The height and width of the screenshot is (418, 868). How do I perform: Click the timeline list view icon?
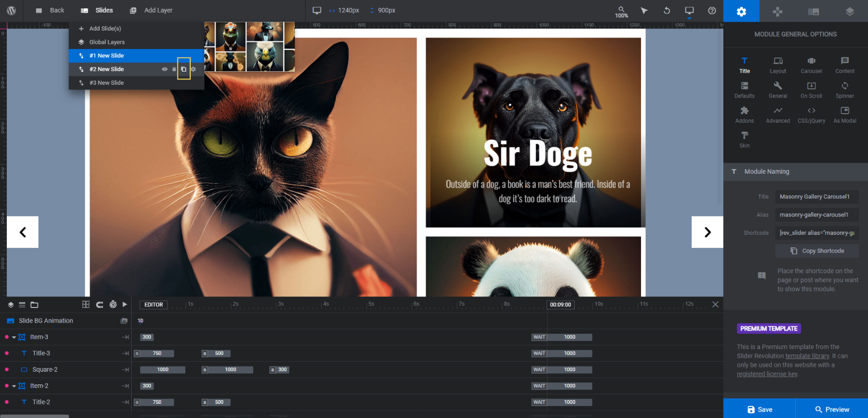tap(22, 305)
